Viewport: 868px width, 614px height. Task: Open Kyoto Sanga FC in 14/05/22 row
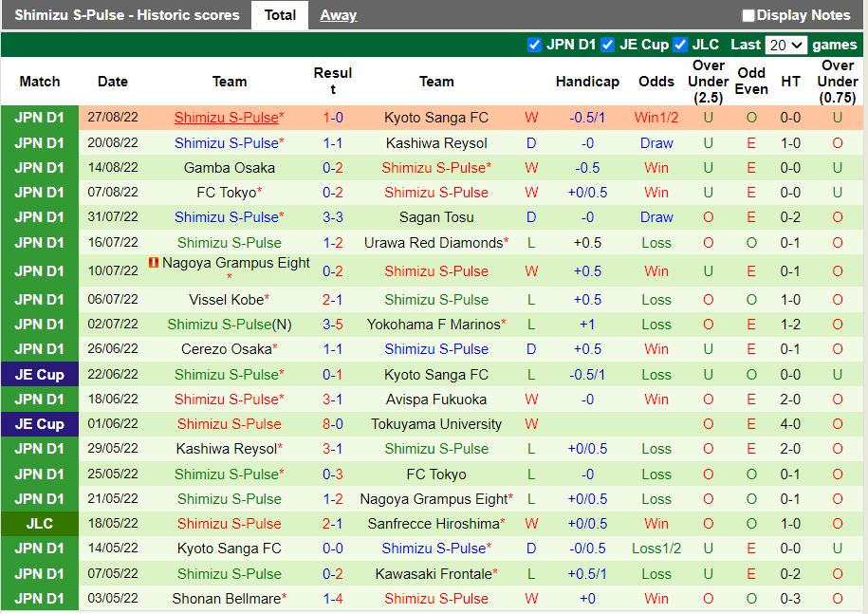[230, 549]
